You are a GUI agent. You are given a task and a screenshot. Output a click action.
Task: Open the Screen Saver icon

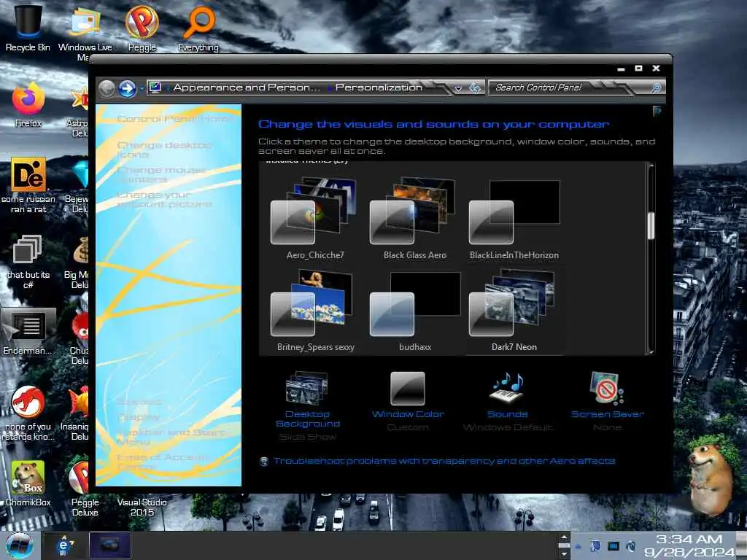[606, 388]
